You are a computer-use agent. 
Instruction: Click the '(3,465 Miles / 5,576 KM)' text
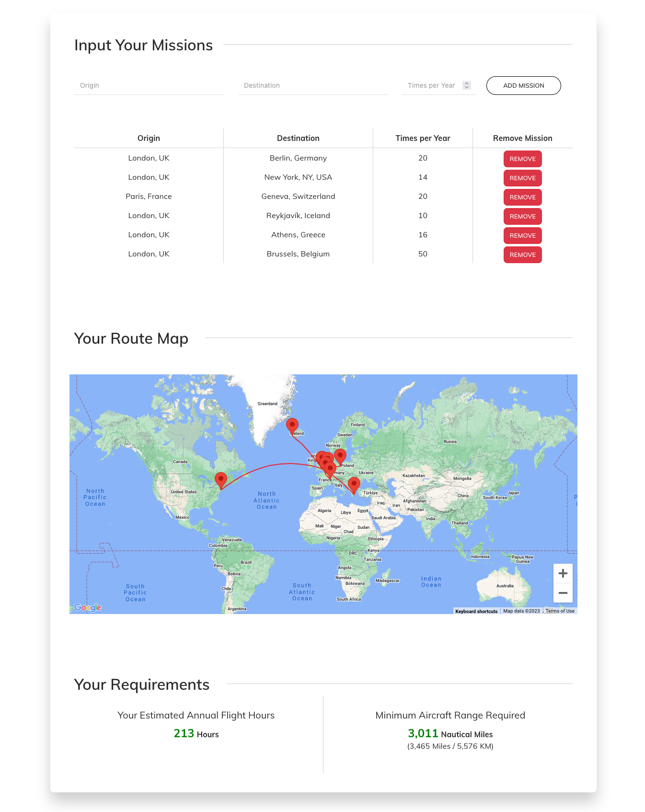pos(450,746)
